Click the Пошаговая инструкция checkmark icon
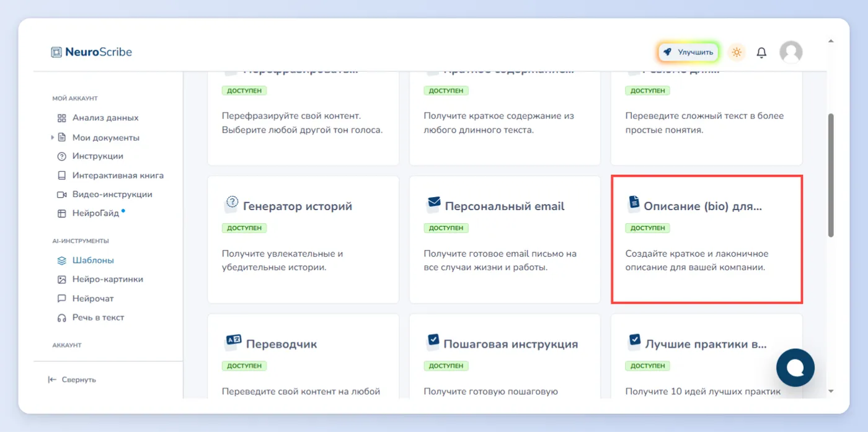Viewport: 868px width, 432px height. pos(433,341)
